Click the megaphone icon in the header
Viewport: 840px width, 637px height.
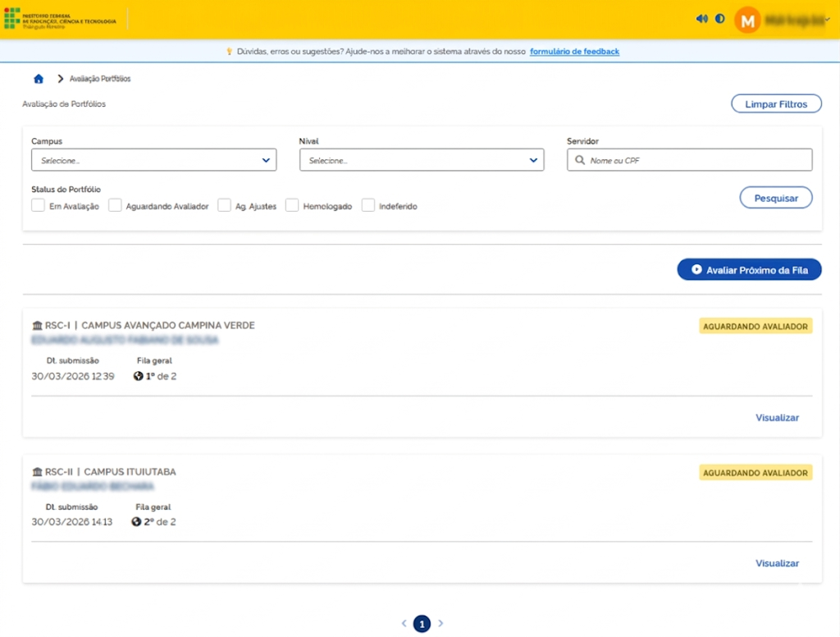click(x=701, y=19)
